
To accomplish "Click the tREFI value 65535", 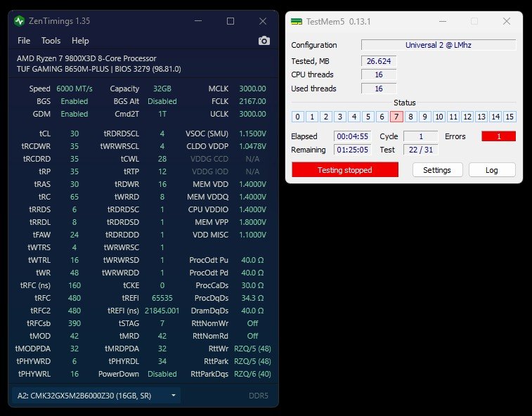I will coord(162,298).
